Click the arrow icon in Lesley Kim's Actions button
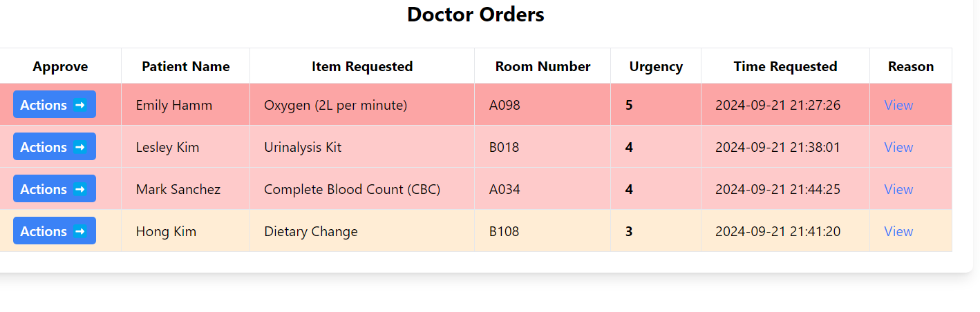This screenshot has height=312, width=980. [80, 147]
